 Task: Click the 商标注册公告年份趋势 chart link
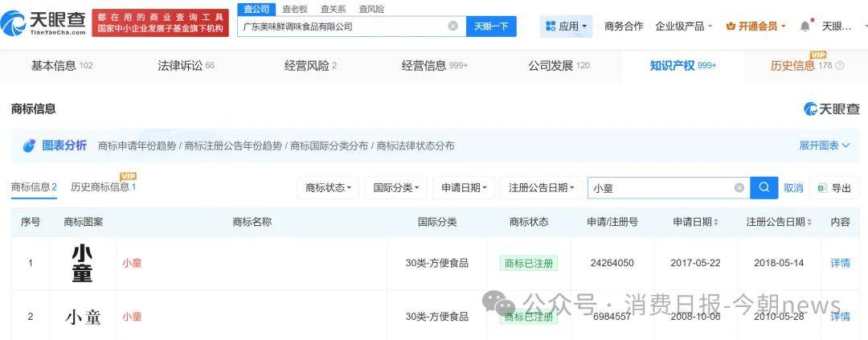pos(233,145)
